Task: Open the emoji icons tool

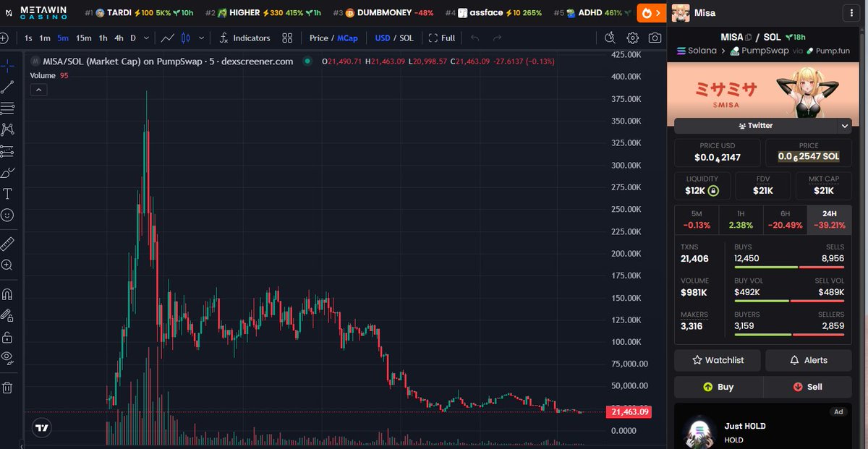Action: [x=8, y=215]
